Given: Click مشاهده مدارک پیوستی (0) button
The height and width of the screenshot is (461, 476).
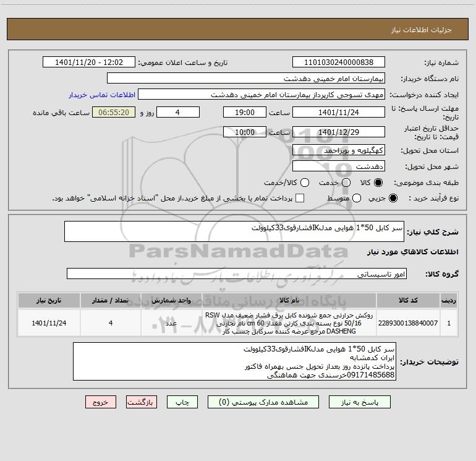Looking at the screenshot, I should [263, 402].
